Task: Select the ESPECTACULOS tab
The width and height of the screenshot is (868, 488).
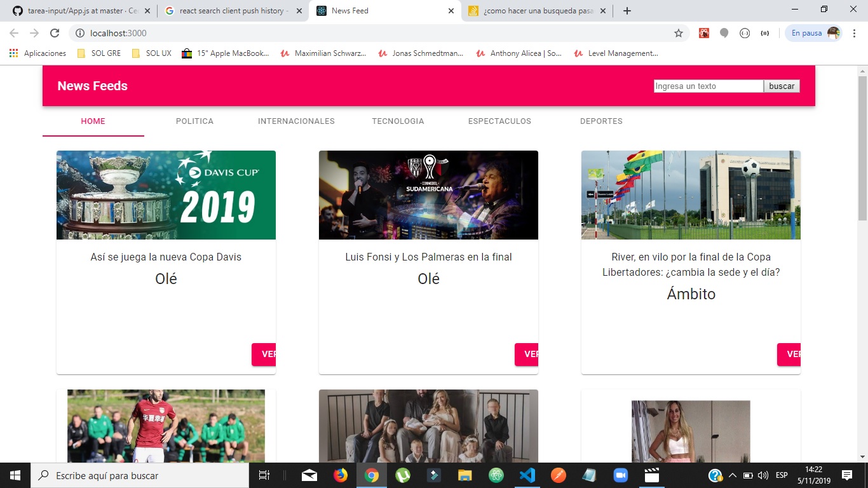Action: click(499, 121)
